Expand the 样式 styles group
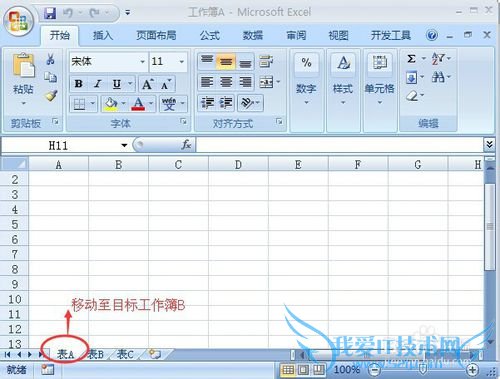The width and height of the screenshot is (500, 379). (343, 90)
